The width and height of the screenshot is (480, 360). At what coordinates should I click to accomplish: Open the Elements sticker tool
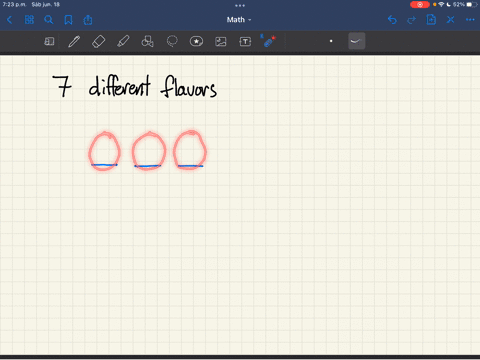[x=196, y=41]
